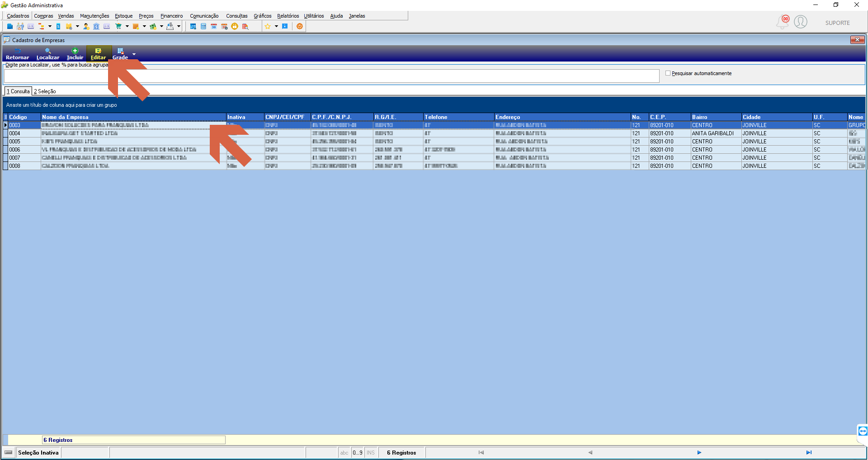Click the blue S document toolbar icon
The image size is (868, 460).
click(x=58, y=27)
